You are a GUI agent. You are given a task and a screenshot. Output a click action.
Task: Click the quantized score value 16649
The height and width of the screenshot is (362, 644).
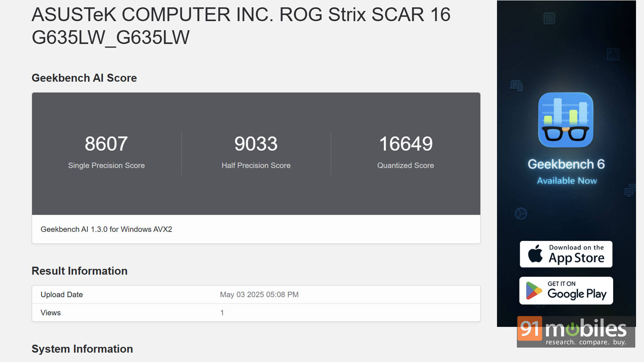tap(406, 143)
